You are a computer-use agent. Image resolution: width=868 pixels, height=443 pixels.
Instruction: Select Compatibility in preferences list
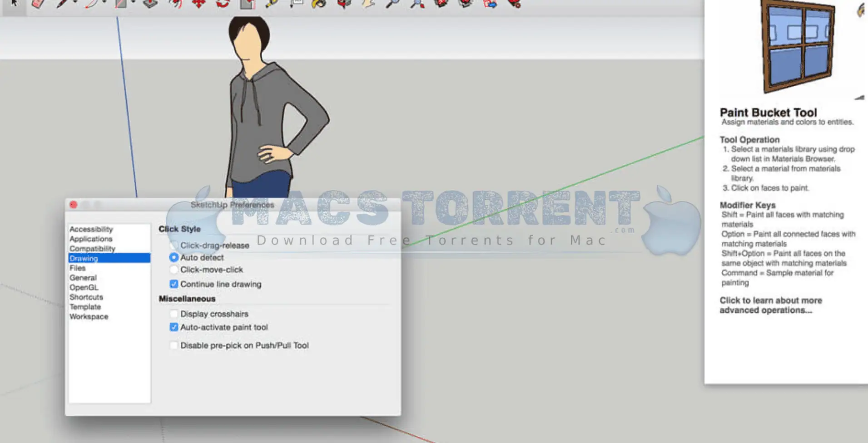point(109,249)
